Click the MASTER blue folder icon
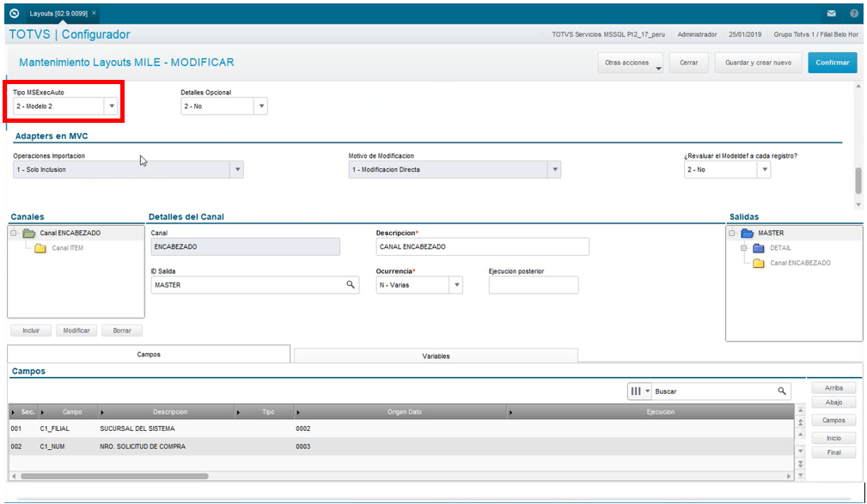867x504 pixels. click(747, 234)
